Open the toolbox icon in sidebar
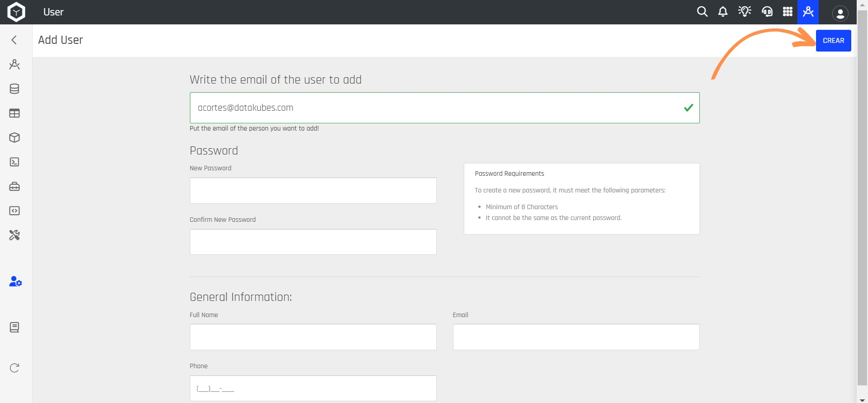Screen dimensions: 868x403 pos(14,187)
